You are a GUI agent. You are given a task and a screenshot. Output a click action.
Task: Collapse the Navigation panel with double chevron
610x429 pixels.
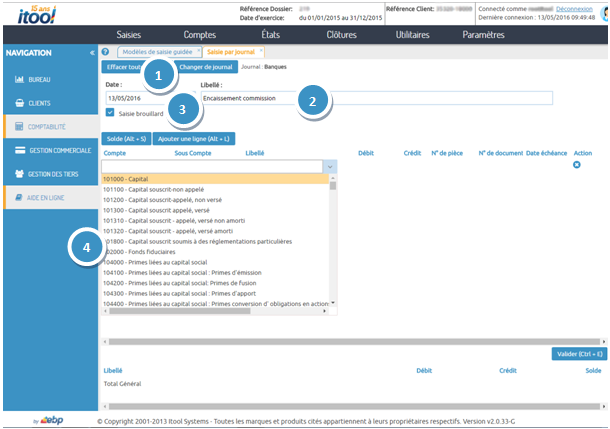[92, 53]
